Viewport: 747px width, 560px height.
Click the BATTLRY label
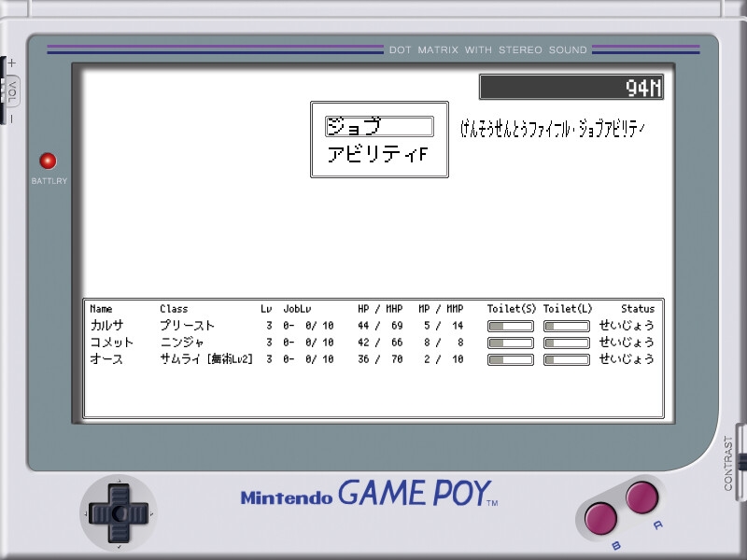(49, 181)
